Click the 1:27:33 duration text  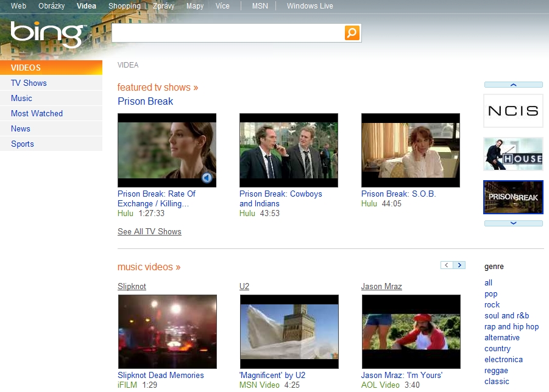point(151,213)
